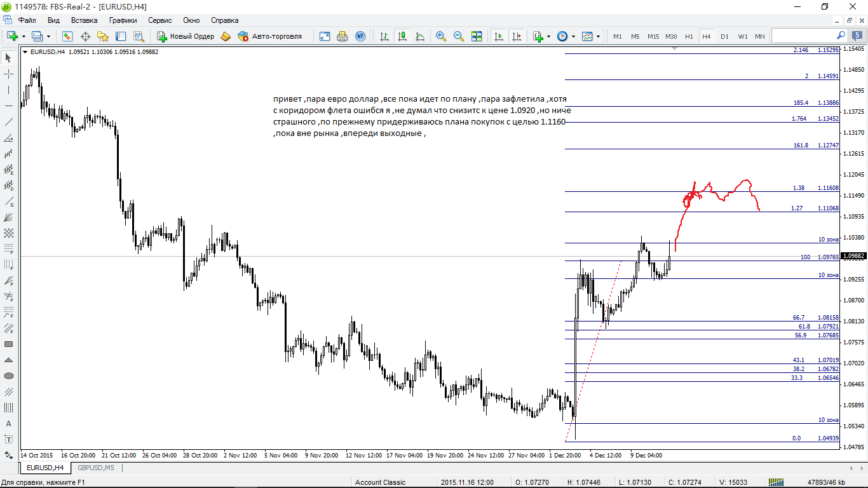
Task: Select the Vertical Line drawing tool
Action: pos(9,90)
